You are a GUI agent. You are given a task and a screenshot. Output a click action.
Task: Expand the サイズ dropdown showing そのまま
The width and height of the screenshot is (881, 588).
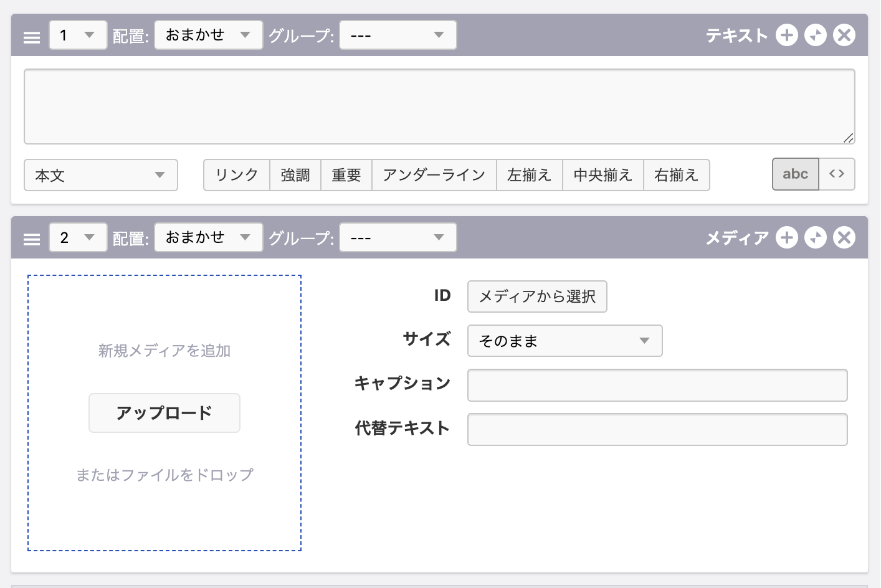point(564,341)
